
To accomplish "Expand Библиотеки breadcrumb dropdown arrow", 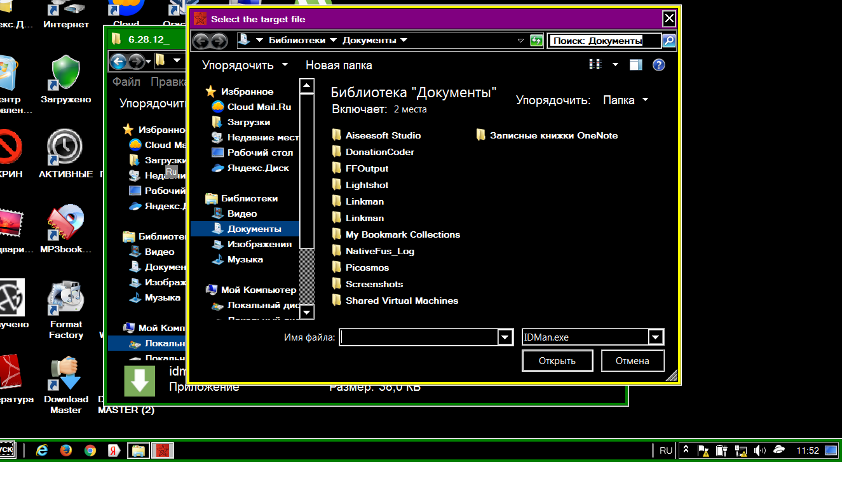I will coord(332,41).
